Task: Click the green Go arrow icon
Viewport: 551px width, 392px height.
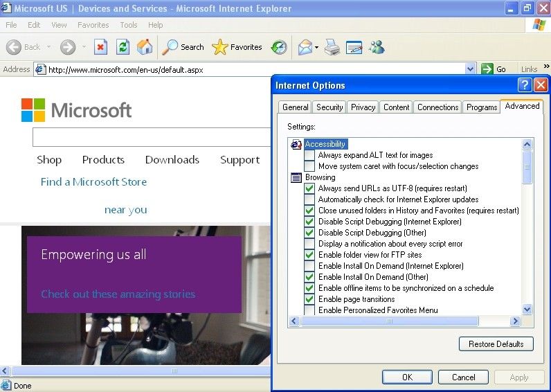Action: (487, 69)
